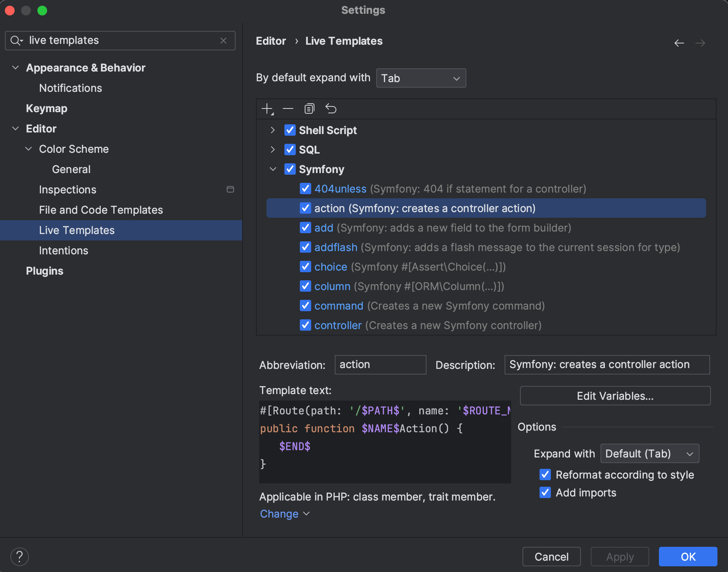Click the Change link below template text
The image size is (728, 572).
pos(279,513)
